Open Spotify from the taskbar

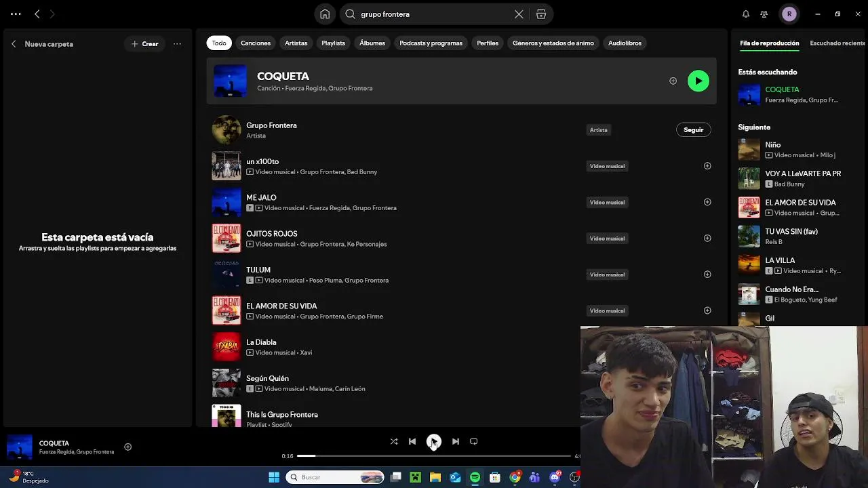(x=475, y=478)
